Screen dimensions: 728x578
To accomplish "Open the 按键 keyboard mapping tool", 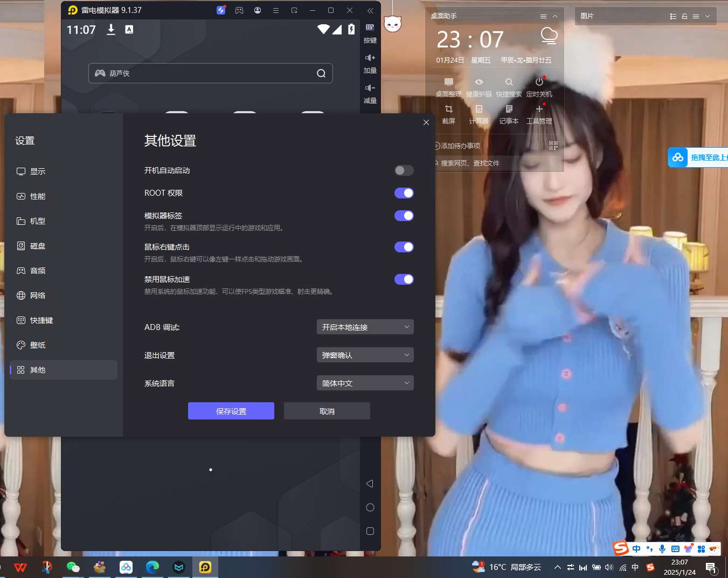I will coord(370,33).
